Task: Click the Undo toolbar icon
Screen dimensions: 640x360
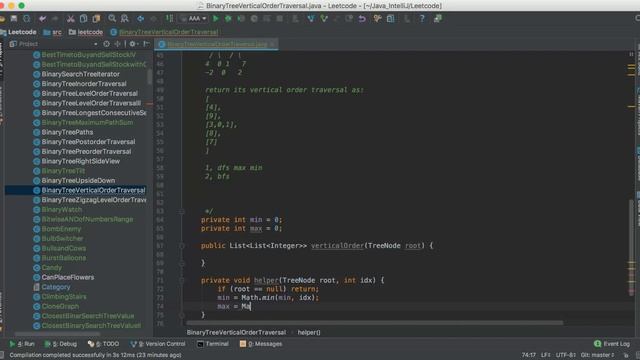Action: (x=42, y=19)
